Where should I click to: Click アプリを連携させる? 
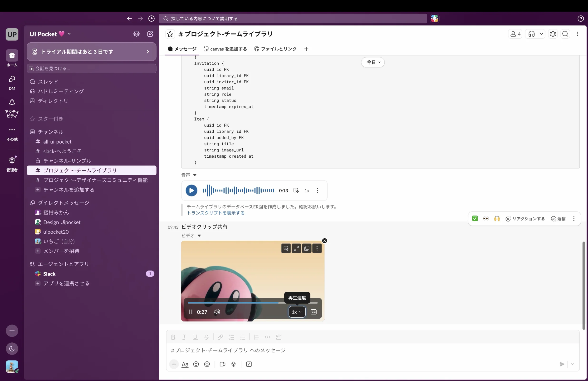[91, 284]
